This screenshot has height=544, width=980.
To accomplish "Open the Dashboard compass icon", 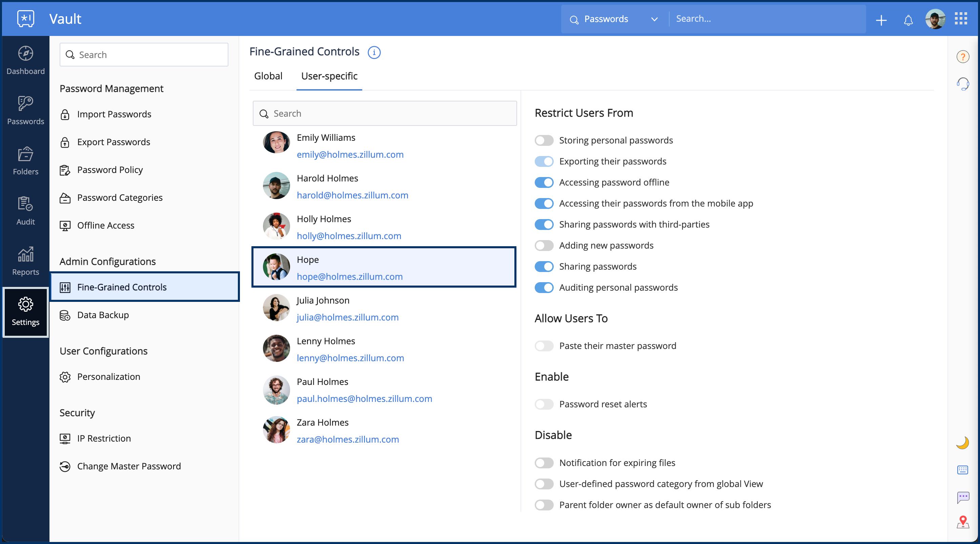I will [25, 54].
